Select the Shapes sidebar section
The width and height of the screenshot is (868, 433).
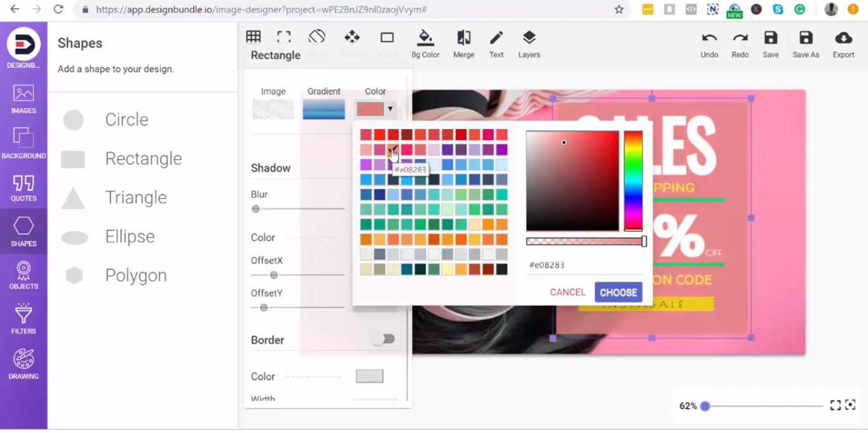(24, 231)
